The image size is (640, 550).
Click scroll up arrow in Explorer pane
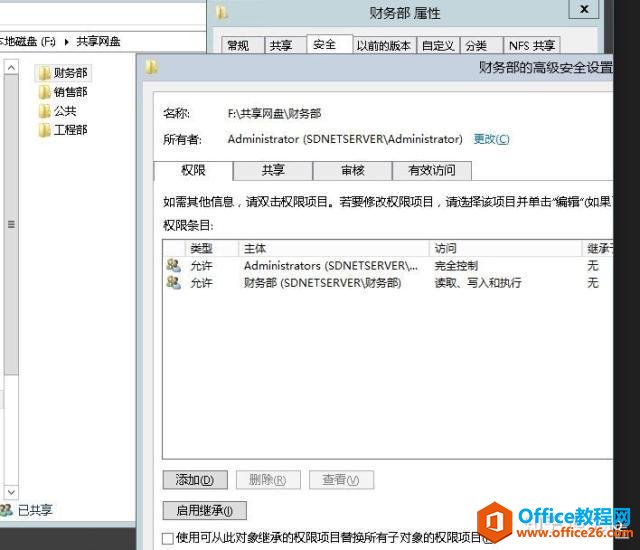[x=11, y=67]
